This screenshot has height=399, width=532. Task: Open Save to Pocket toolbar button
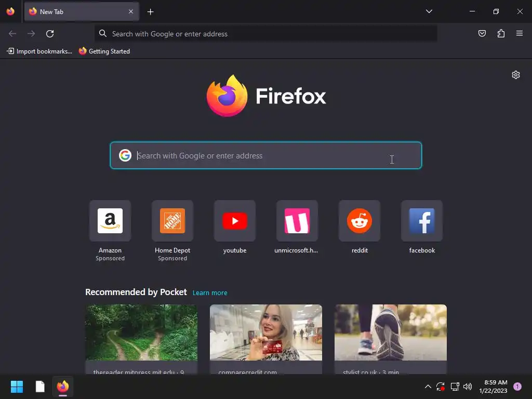click(482, 33)
